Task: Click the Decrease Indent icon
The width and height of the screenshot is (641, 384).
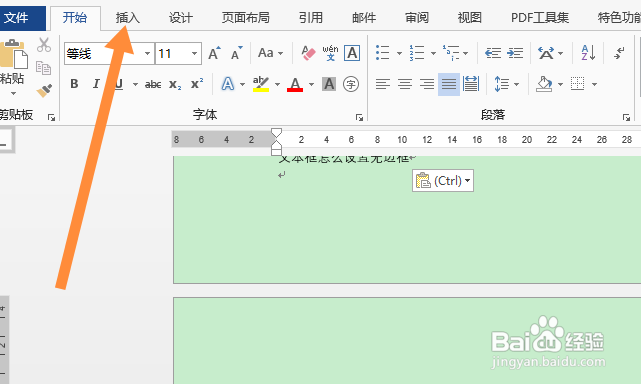Action: (493, 53)
